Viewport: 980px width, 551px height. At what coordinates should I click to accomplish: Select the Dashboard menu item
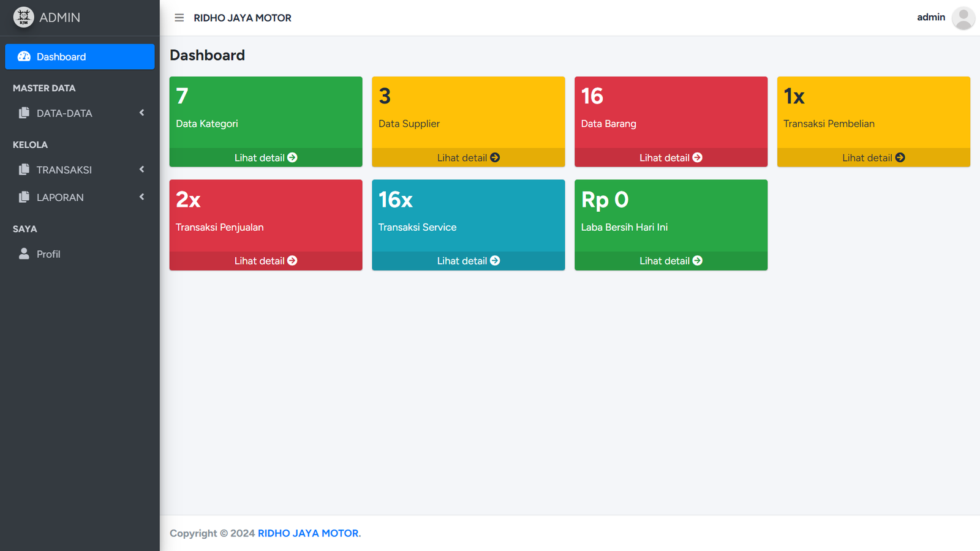click(x=61, y=56)
